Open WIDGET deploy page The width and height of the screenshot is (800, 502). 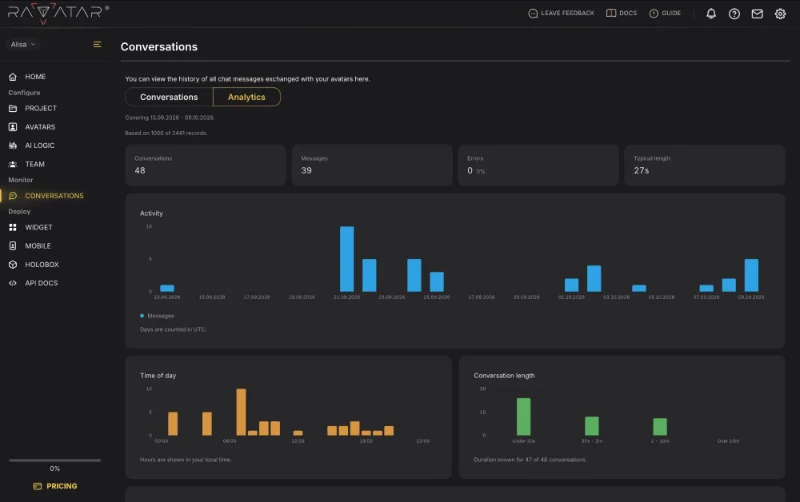pyautogui.click(x=38, y=227)
